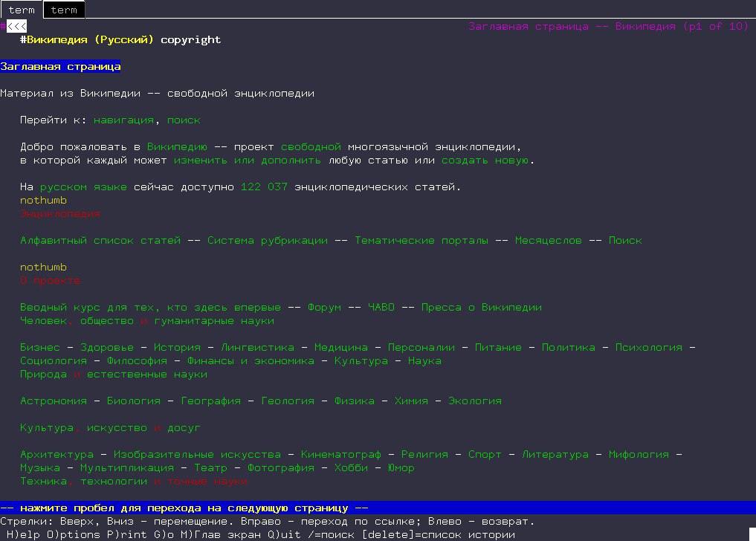This screenshot has height=541, width=756.
Task: Open the Википедию link in the welcome sentence
Action: click(x=177, y=146)
